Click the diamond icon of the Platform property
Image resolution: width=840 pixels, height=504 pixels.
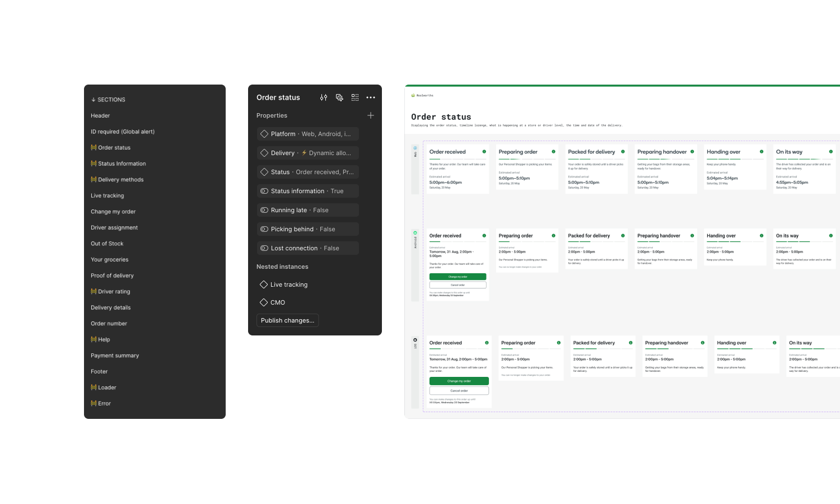[264, 134]
